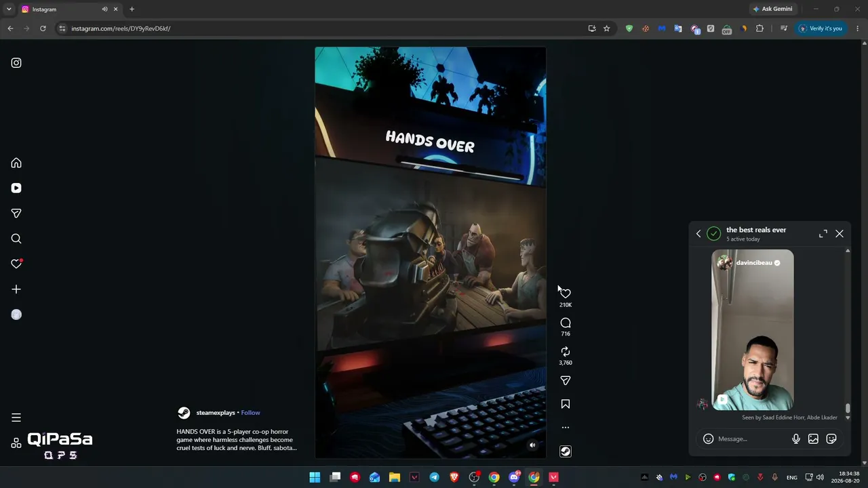The height and width of the screenshot is (488, 868).
Task: Create a new post with plus icon
Action: point(16,289)
